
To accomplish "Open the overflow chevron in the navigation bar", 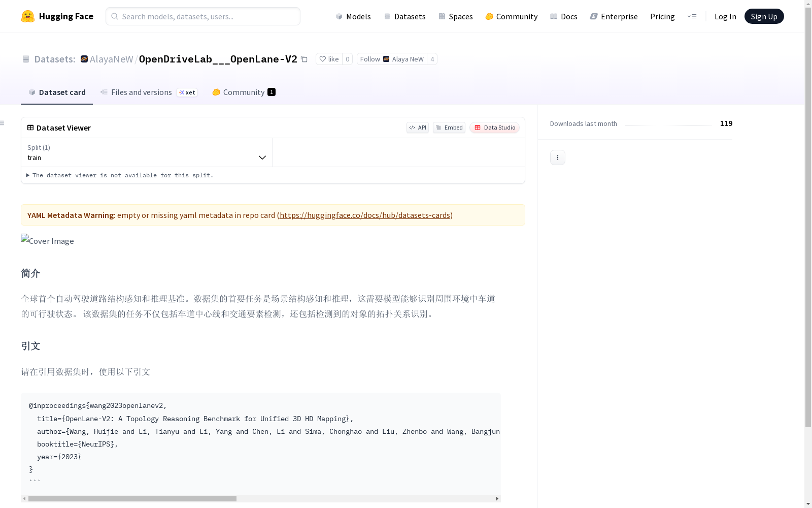I will tap(692, 16).
